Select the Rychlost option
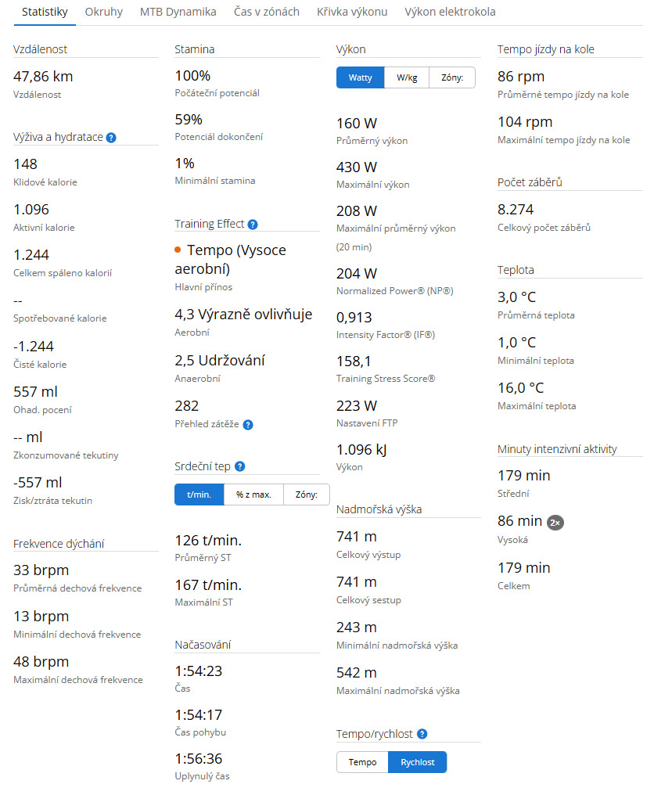 tap(417, 762)
